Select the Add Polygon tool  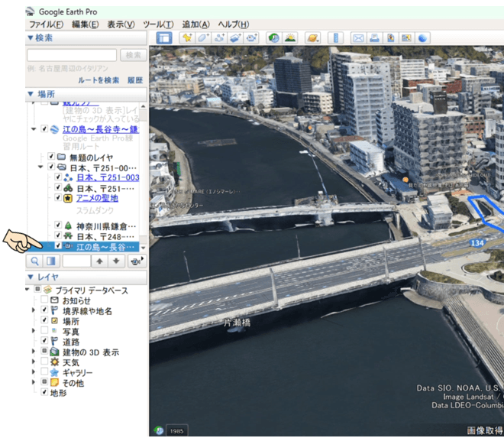[203, 37]
